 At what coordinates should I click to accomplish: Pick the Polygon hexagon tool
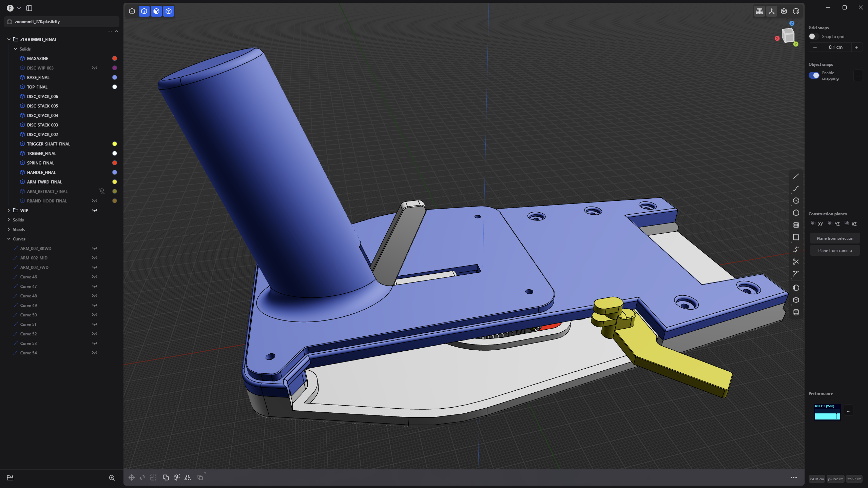[x=796, y=213]
